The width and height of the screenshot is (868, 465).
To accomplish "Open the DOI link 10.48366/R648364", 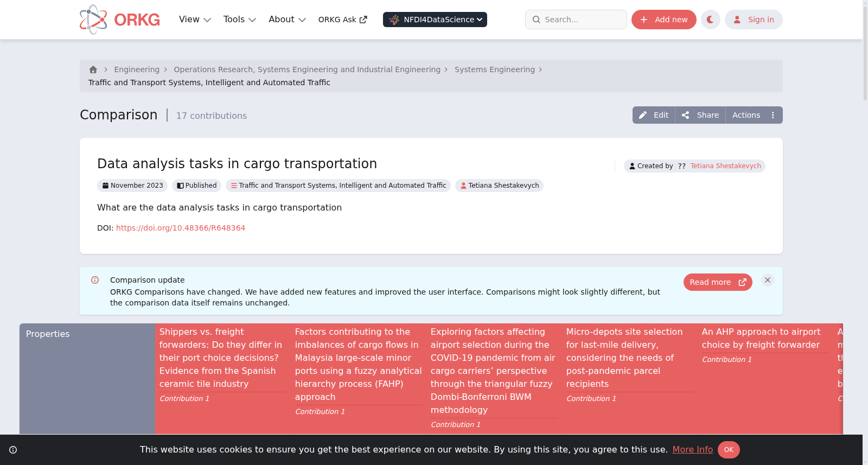I will (181, 228).
